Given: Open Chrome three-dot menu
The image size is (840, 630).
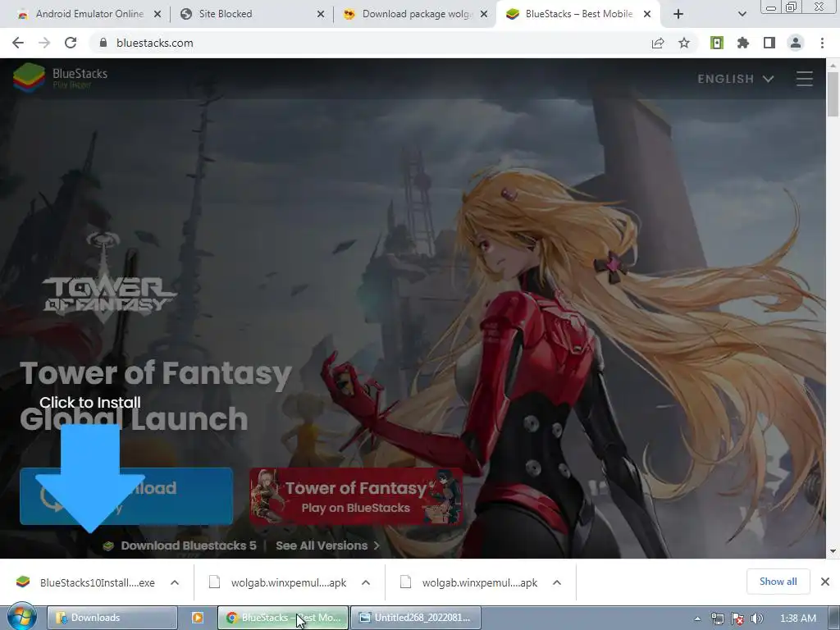Looking at the screenshot, I should (x=822, y=43).
